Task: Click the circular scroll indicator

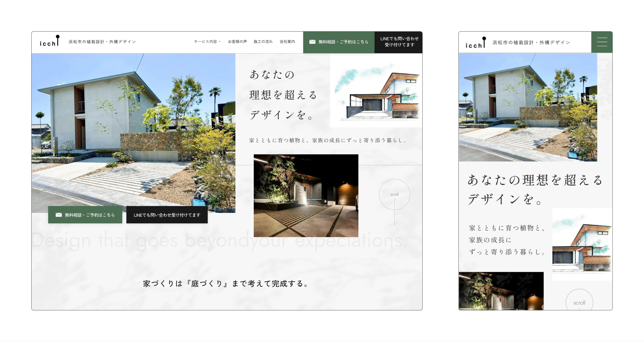Action: point(395,194)
